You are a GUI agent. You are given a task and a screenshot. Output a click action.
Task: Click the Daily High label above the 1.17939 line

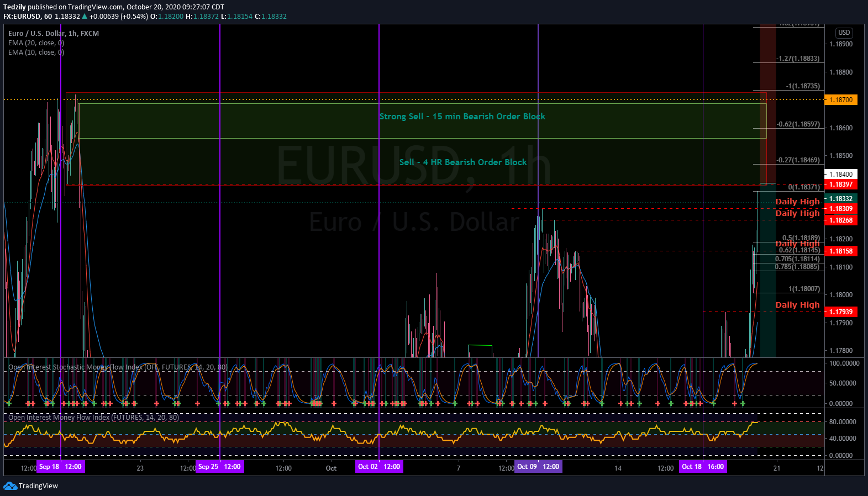pyautogui.click(x=797, y=305)
